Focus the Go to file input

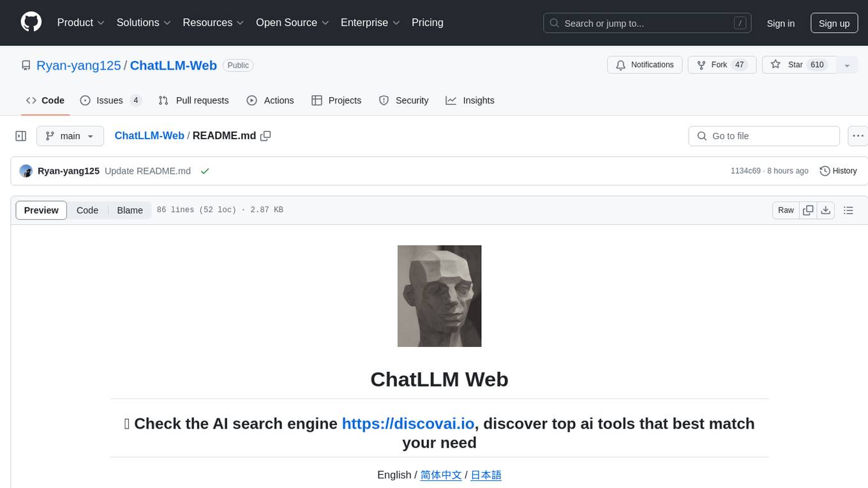click(764, 136)
